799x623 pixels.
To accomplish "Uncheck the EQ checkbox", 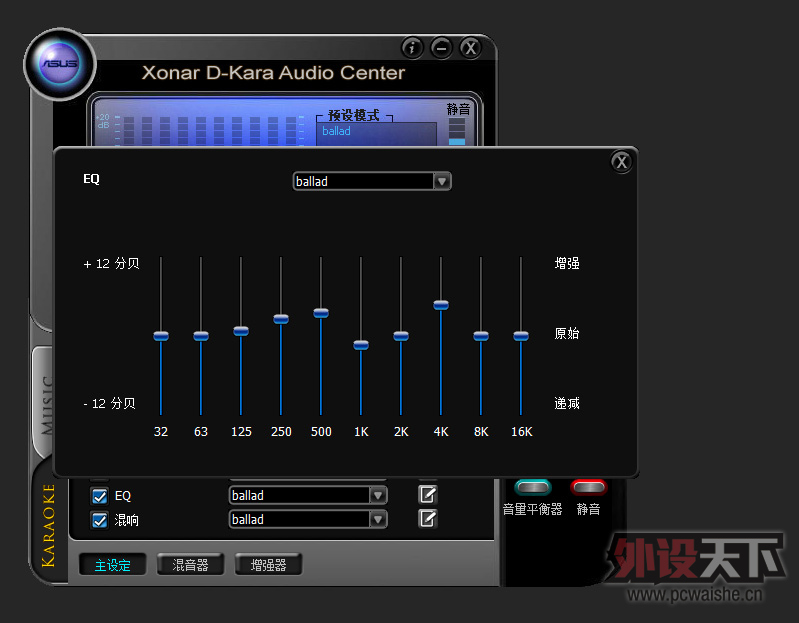I will [99, 496].
